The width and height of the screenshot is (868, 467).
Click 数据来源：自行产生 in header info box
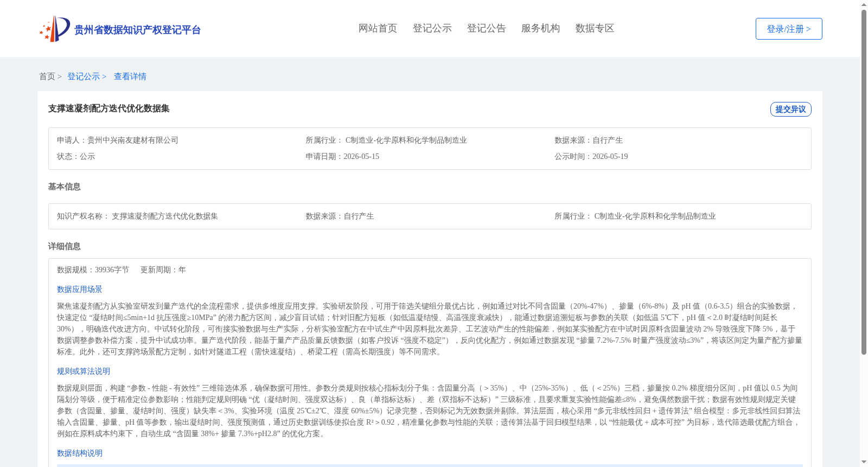pos(589,140)
